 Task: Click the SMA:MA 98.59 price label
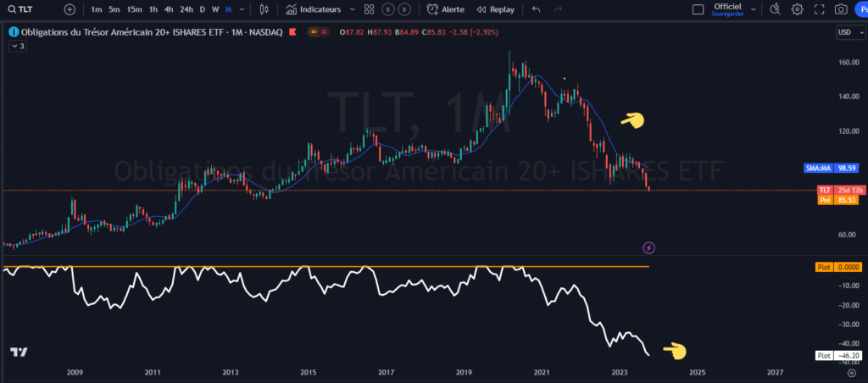pyautogui.click(x=832, y=167)
